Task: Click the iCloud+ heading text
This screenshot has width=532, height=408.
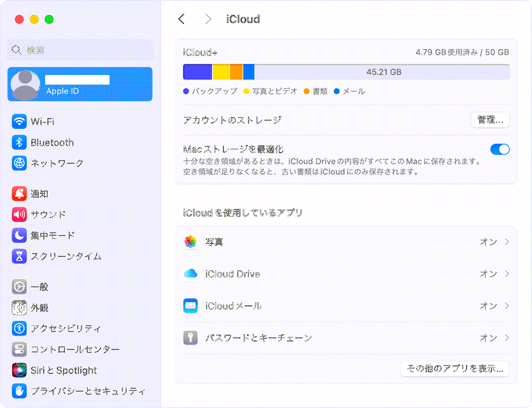Action: (200, 53)
